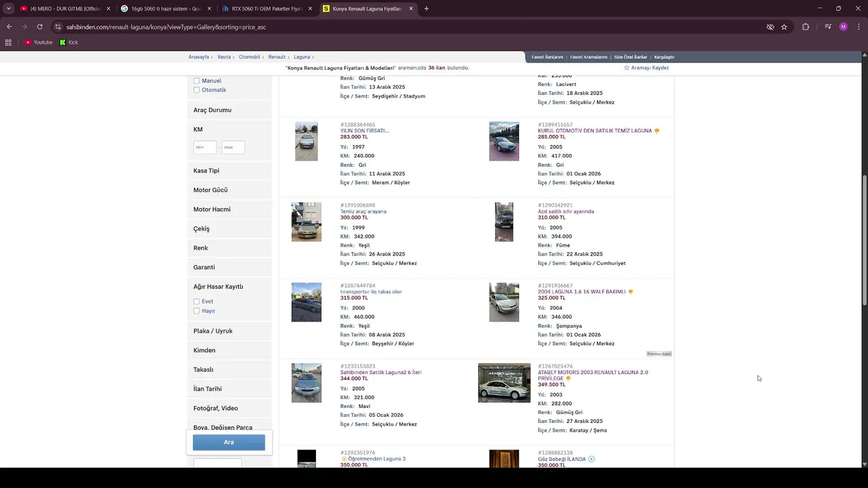Click star icon next to Aramayı Kaydet
The height and width of the screenshot is (488, 868).
627,68
